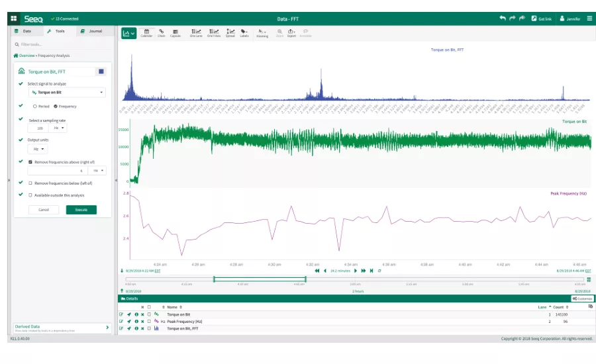
Task: Click the blue FFT color swatch
Action: pyautogui.click(x=101, y=71)
